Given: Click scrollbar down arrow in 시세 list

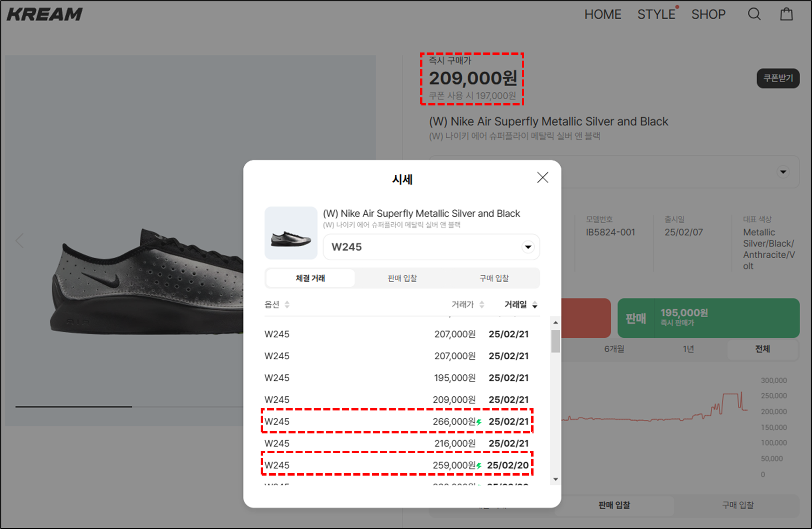Looking at the screenshot, I should pos(556,479).
